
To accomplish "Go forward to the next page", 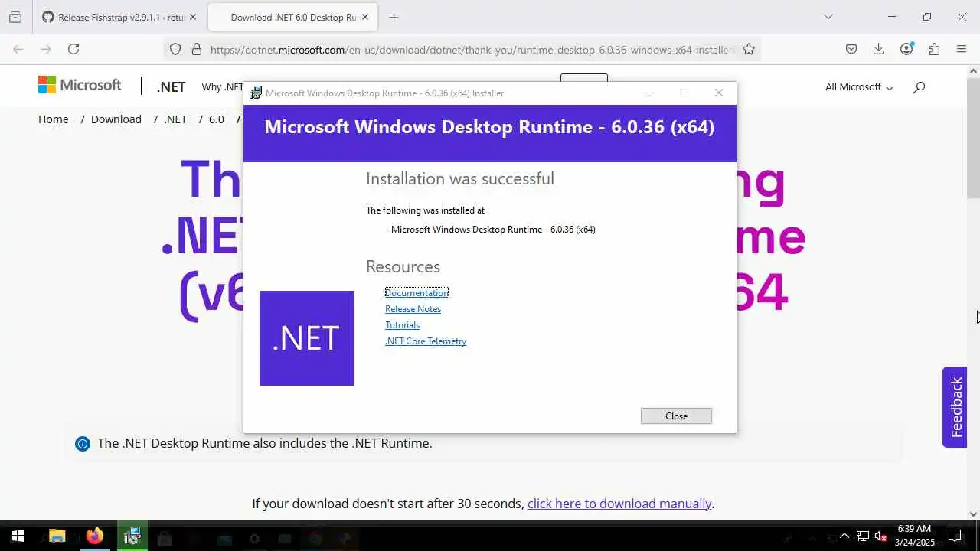I will click(46, 49).
